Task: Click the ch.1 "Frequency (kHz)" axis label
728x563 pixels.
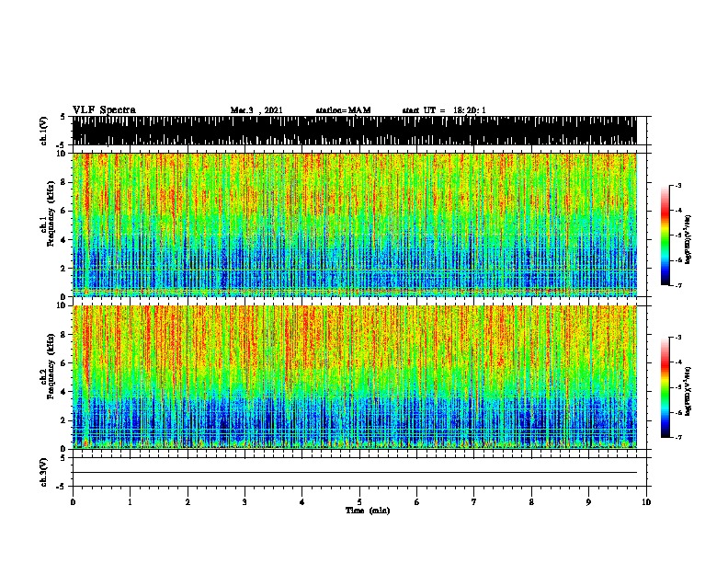Action: pyautogui.click(x=51, y=213)
